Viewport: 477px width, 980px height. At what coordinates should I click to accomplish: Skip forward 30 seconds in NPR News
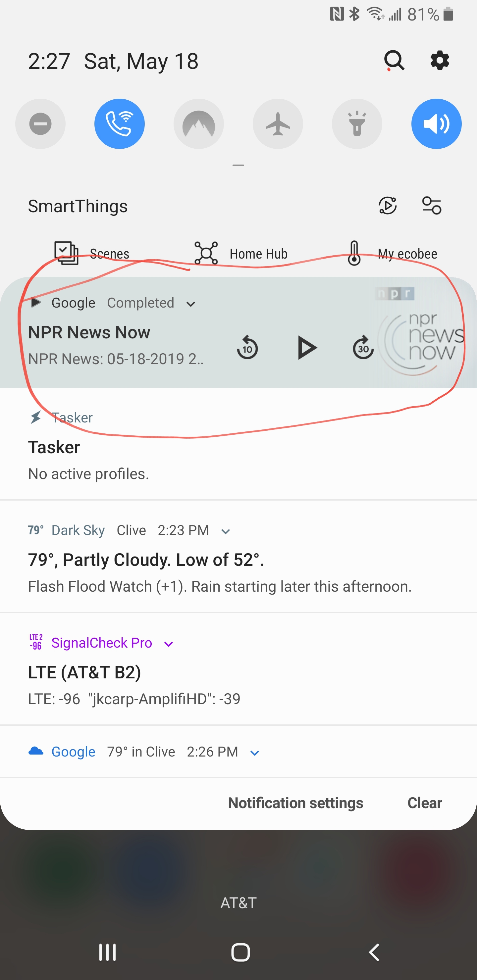(x=363, y=348)
